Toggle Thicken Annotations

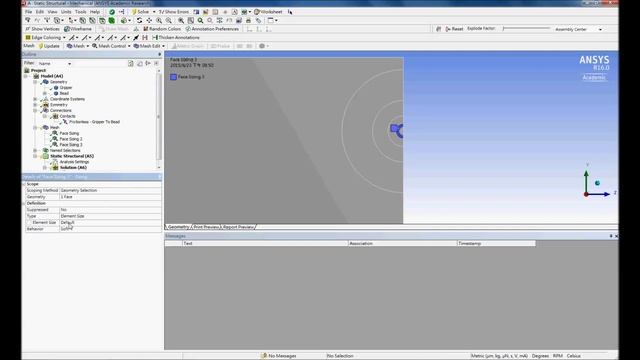(x=176, y=38)
